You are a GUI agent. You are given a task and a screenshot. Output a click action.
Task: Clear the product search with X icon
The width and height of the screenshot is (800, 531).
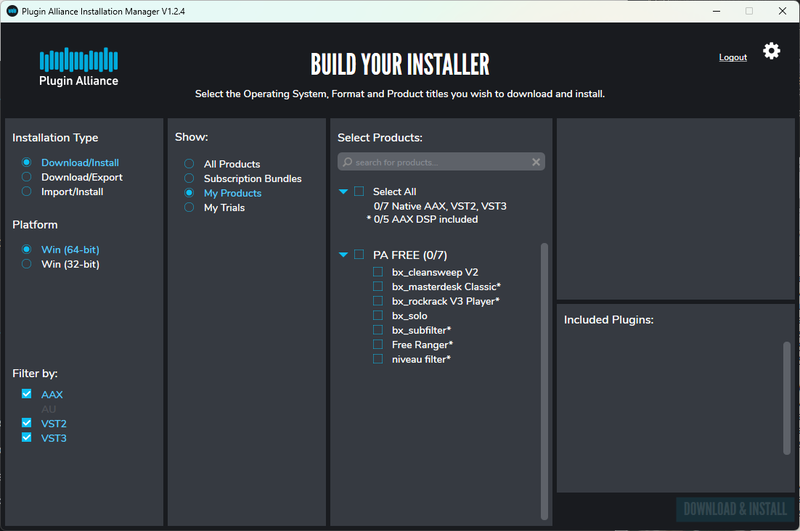pyautogui.click(x=536, y=162)
